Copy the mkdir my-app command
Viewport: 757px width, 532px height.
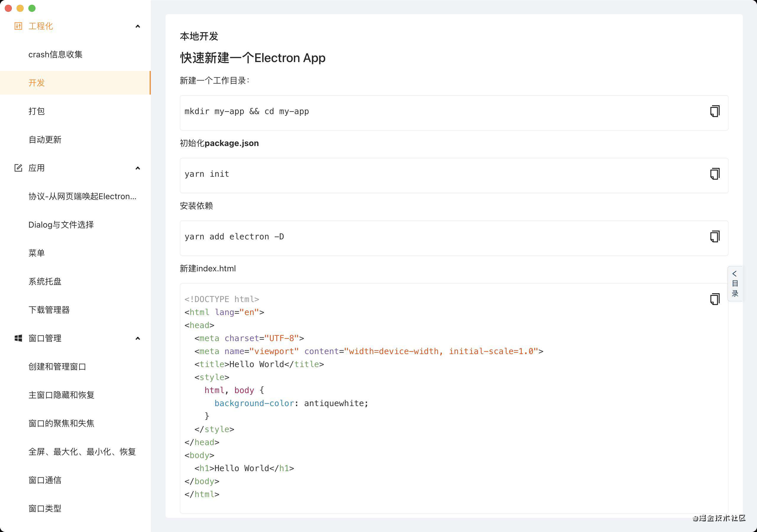(714, 111)
